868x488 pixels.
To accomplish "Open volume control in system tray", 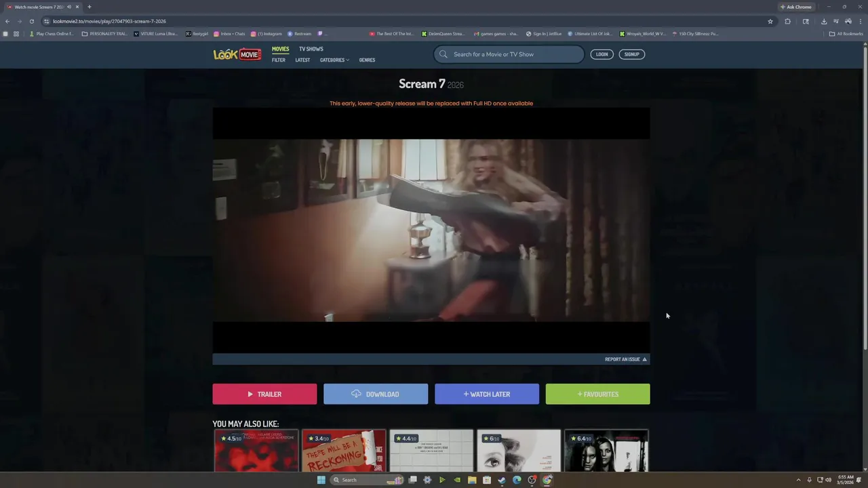I will coord(829,480).
